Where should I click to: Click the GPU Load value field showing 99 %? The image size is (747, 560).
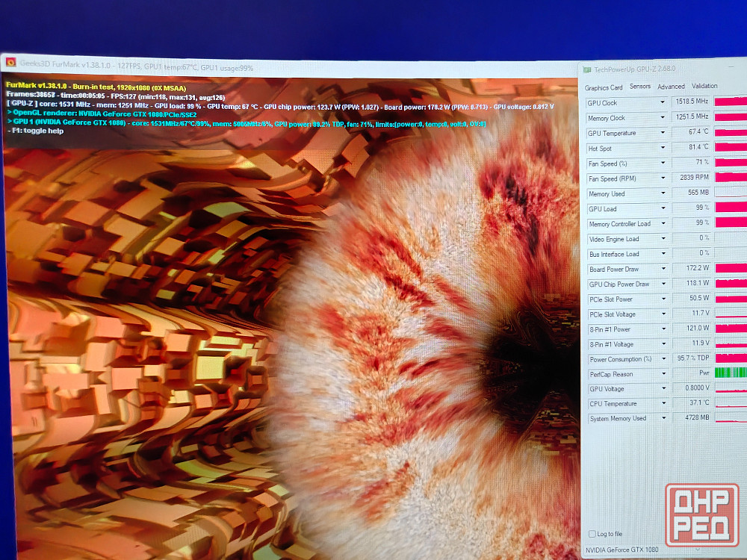692,208
